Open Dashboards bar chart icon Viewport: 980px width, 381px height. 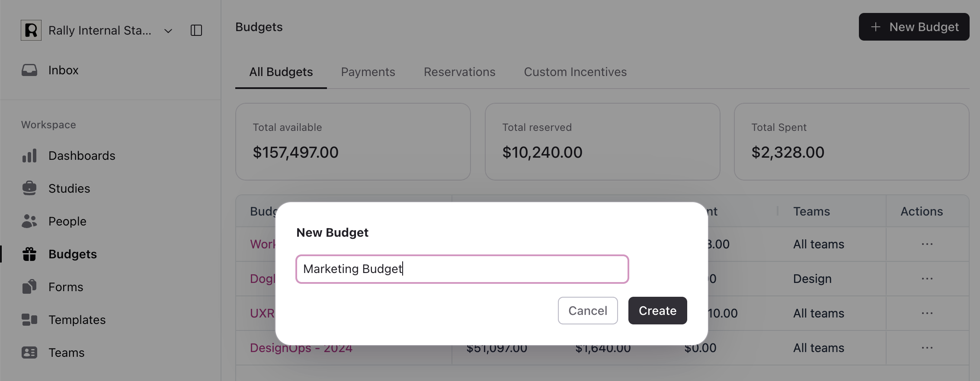(x=29, y=156)
